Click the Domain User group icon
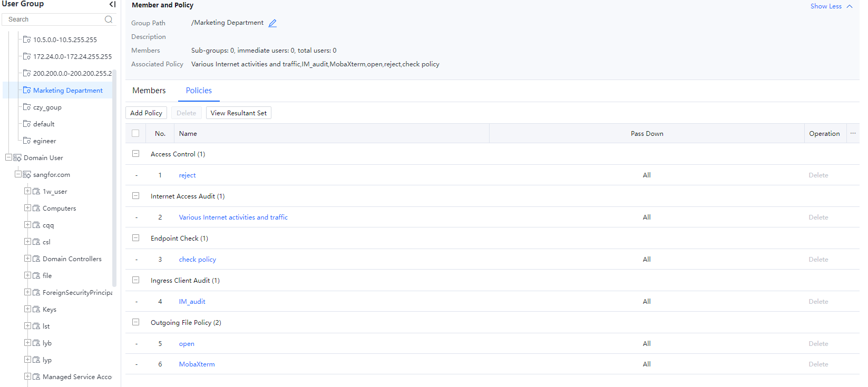This screenshot has width=868, height=387. (17, 158)
